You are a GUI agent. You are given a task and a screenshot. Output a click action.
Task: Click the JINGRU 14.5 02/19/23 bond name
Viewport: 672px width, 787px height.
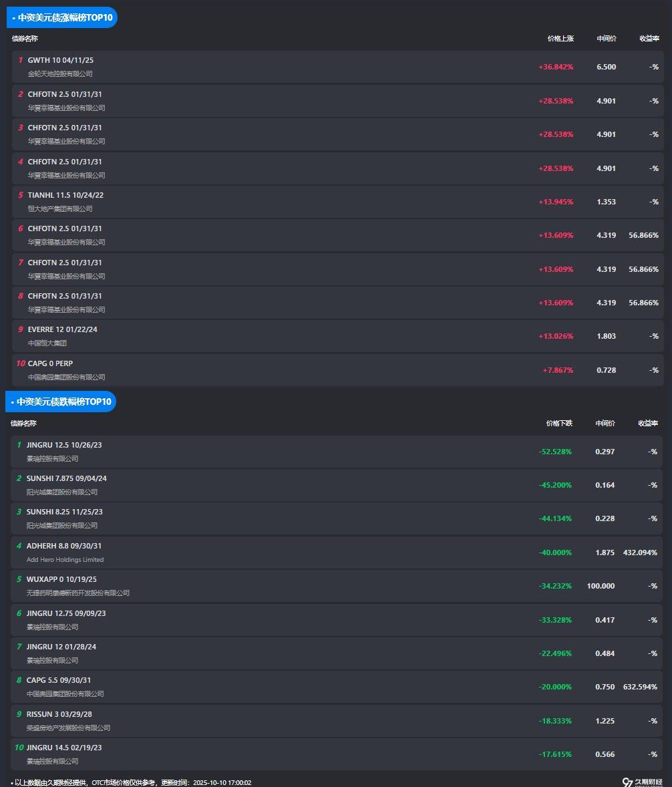[64, 748]
